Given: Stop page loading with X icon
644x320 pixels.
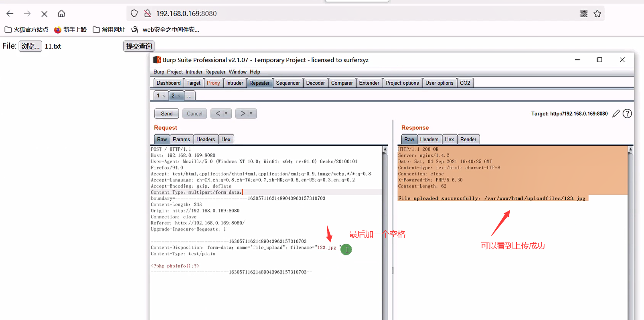Looking at the screenshot, I should pos(45,14).
